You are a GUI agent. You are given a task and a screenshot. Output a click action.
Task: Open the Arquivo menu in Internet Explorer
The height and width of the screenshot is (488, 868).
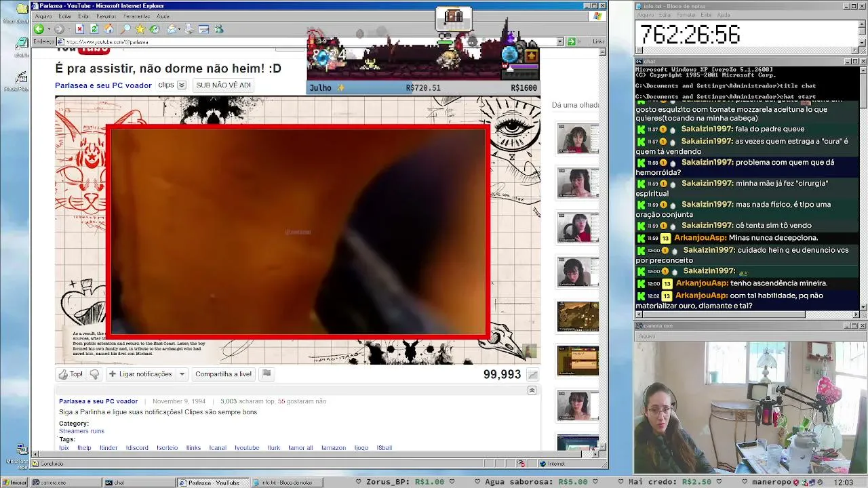43,16
